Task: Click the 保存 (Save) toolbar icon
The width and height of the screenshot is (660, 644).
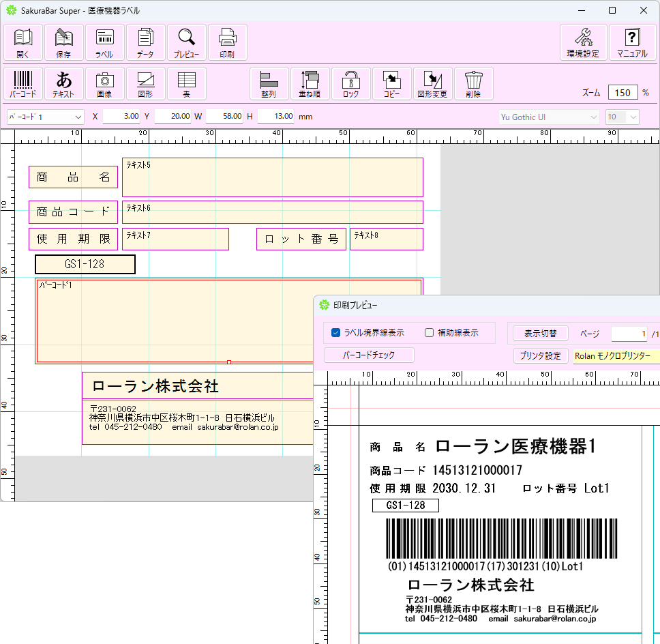Action: click(64, 42)
